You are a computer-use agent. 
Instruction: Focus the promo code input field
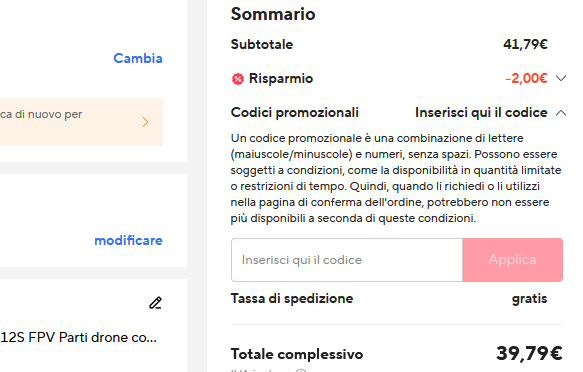(347, 260)
